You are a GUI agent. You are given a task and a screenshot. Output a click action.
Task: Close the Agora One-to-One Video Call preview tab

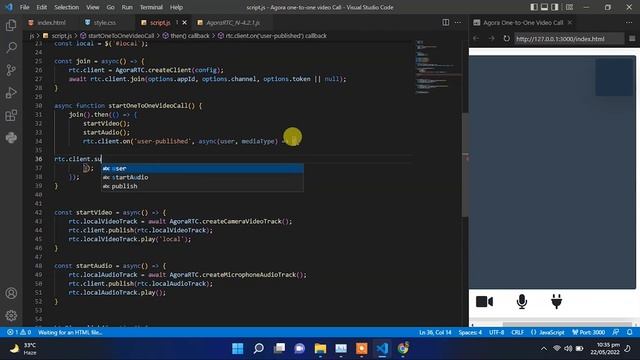pos(570,22)
